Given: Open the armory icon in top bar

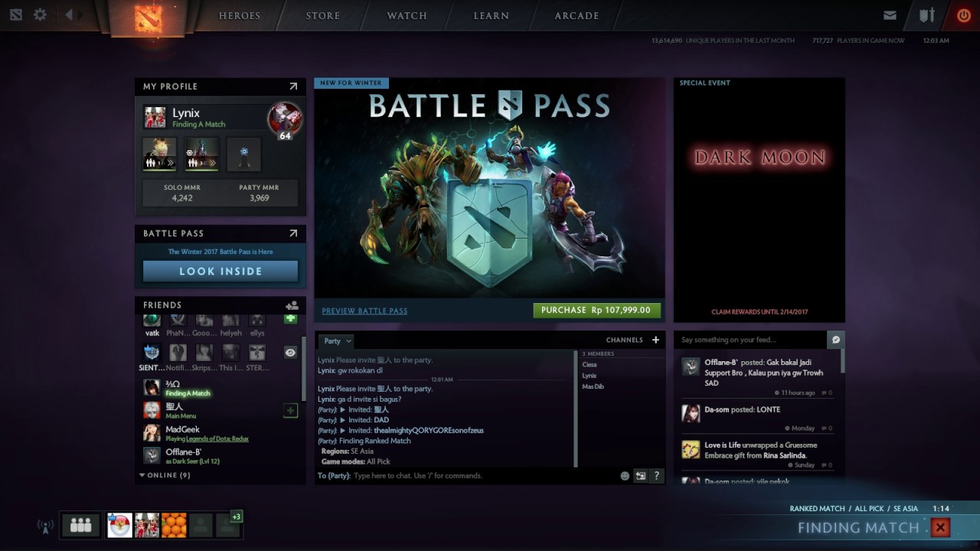Looking at the screenshot, I should 926,15.
